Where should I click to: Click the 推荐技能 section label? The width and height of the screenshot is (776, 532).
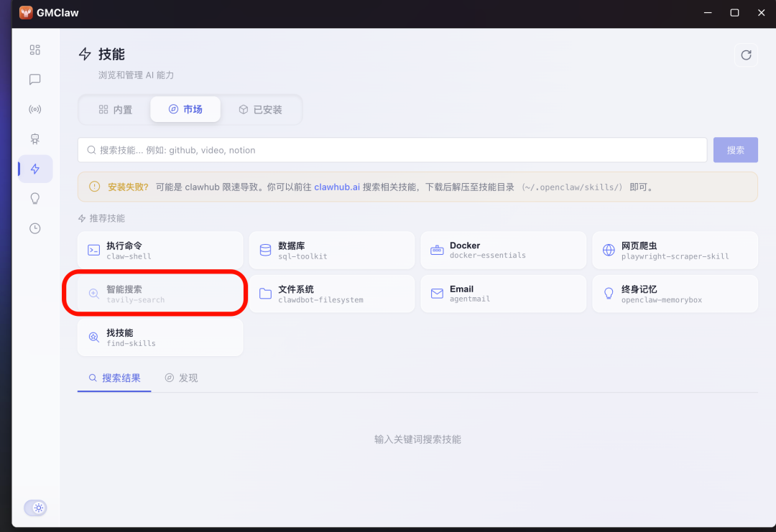click(x=107, y=218)
